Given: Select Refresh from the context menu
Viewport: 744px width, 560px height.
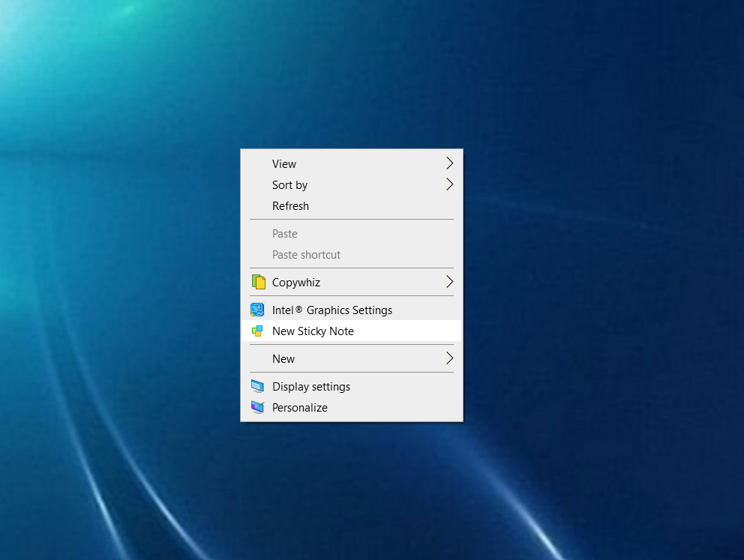Looking at the screenshot, I should click(290, 205).
